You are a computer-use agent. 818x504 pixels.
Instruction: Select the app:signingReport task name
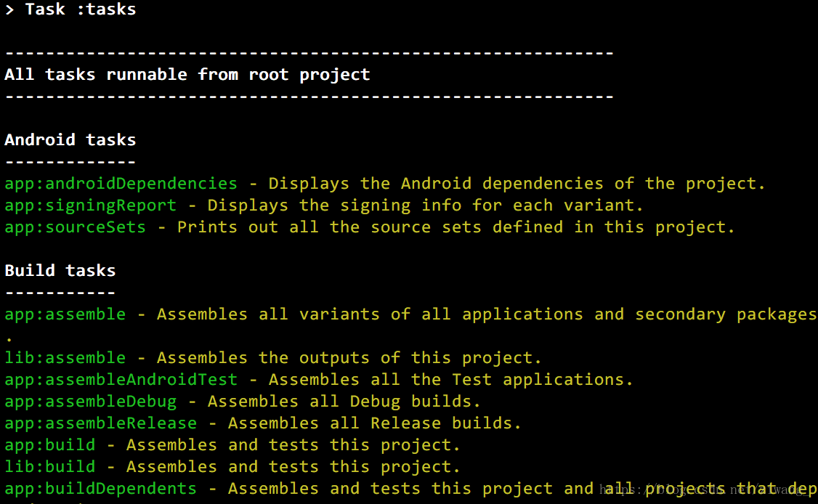coord(91,206)
